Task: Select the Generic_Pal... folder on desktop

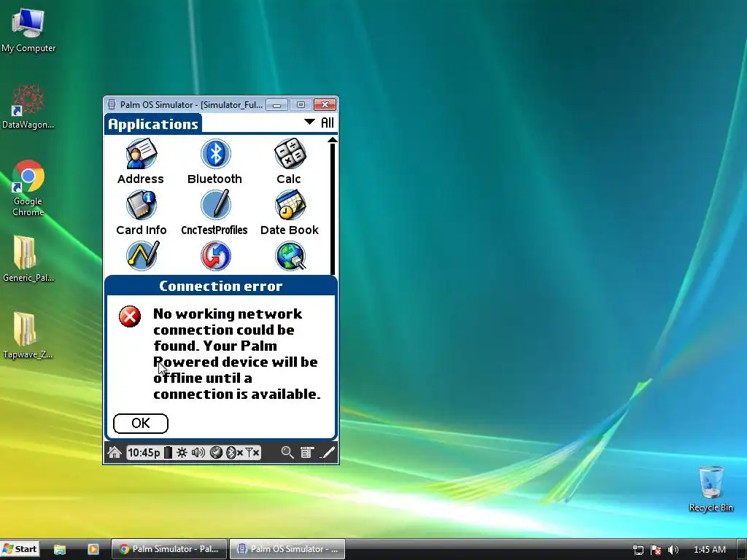Action: pos(28,259)
